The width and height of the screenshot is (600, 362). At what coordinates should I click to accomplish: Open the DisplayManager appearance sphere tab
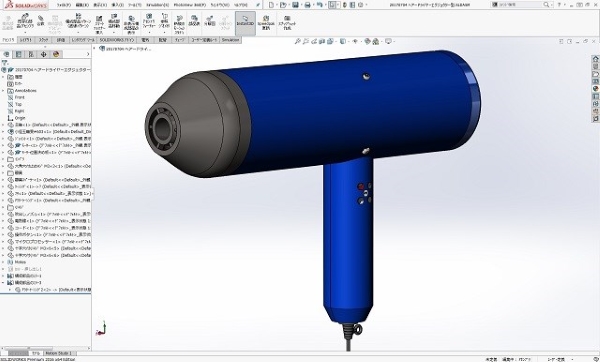pyautogui.click(x=56, y=54)
